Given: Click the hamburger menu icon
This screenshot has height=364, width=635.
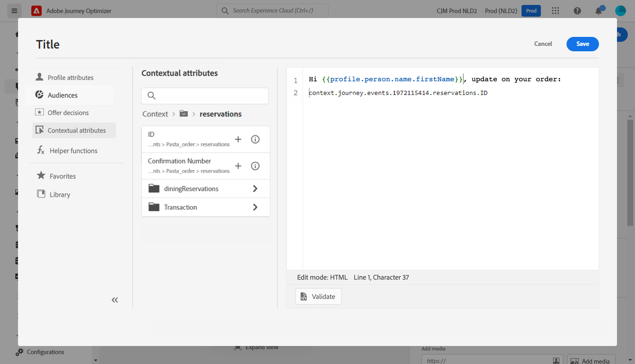Looking at the screenshot, I should click(x=14, y=11).
